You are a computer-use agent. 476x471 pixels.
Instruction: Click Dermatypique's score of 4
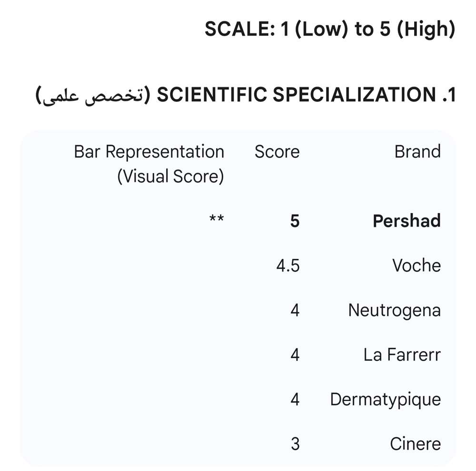point(295,399)
